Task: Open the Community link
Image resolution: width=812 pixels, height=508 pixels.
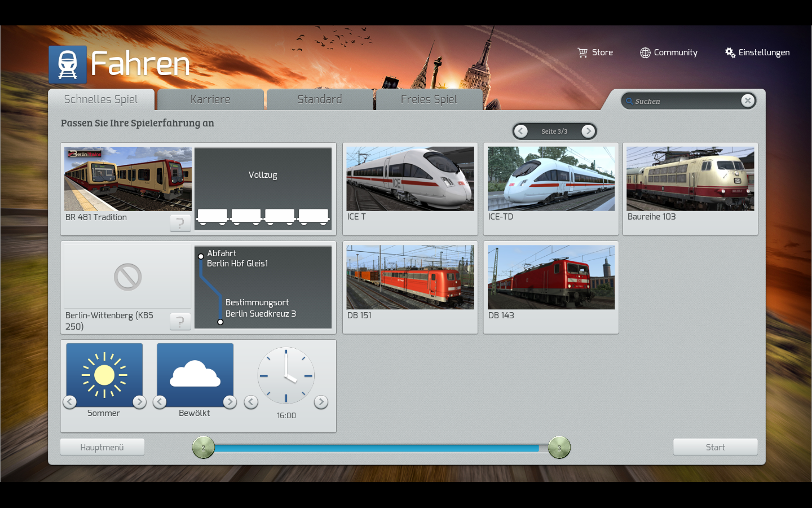Action: (676, 52)
